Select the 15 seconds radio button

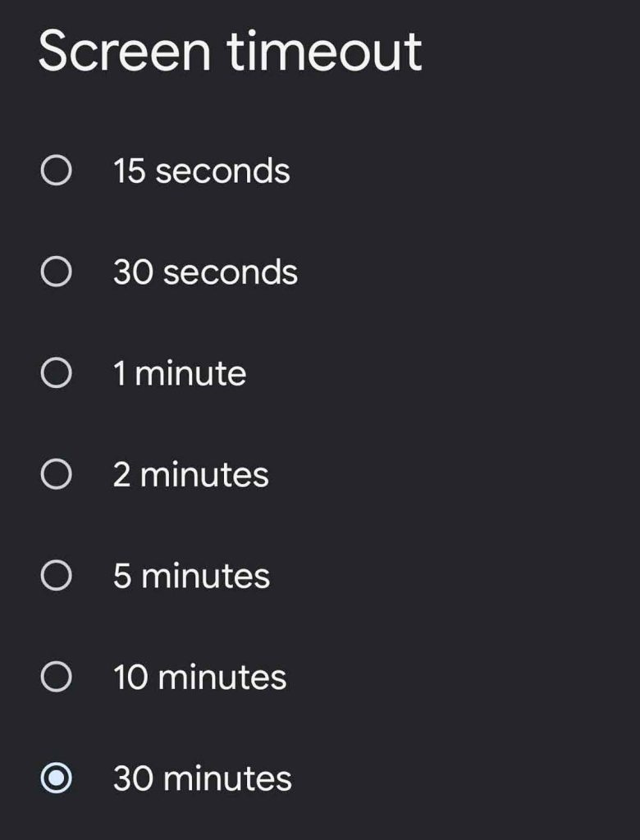click(x=56, y=171)
